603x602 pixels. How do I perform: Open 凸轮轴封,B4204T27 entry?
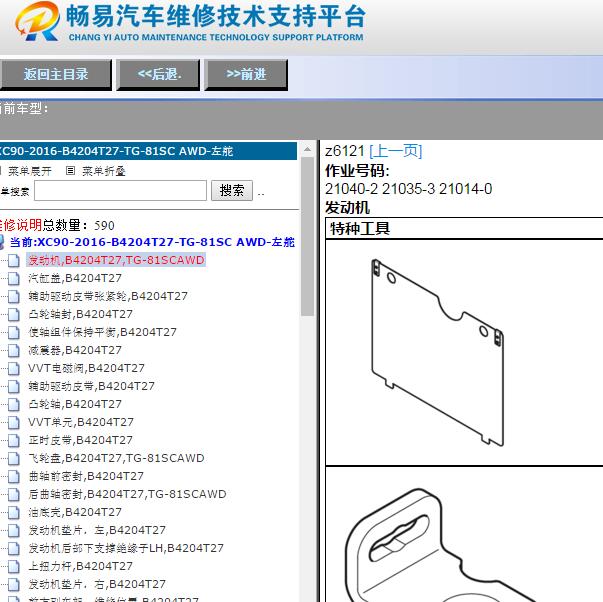point(80,314)
